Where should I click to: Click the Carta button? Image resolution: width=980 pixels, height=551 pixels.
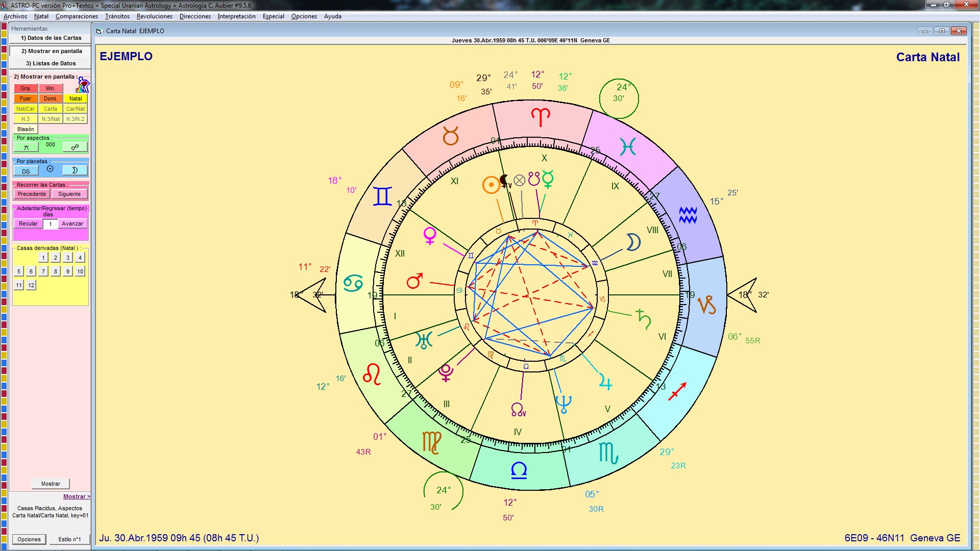(x=51, y=109)
